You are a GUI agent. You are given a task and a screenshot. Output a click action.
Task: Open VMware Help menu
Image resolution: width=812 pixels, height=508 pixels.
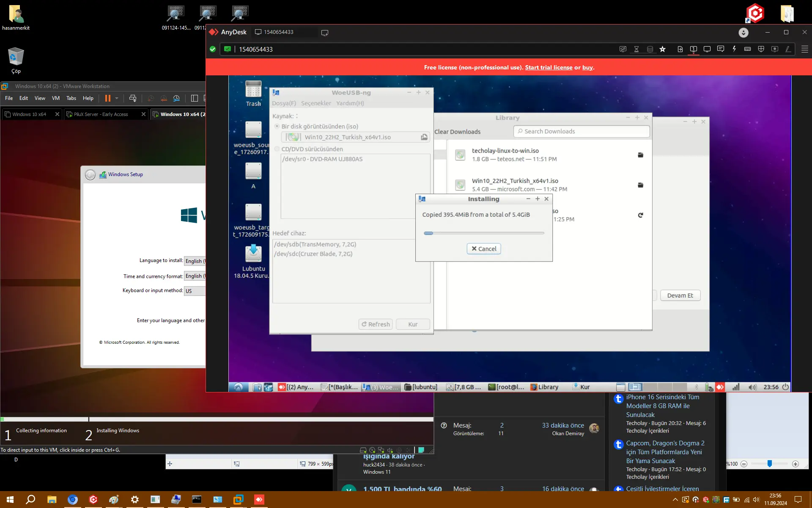(88, 98)
